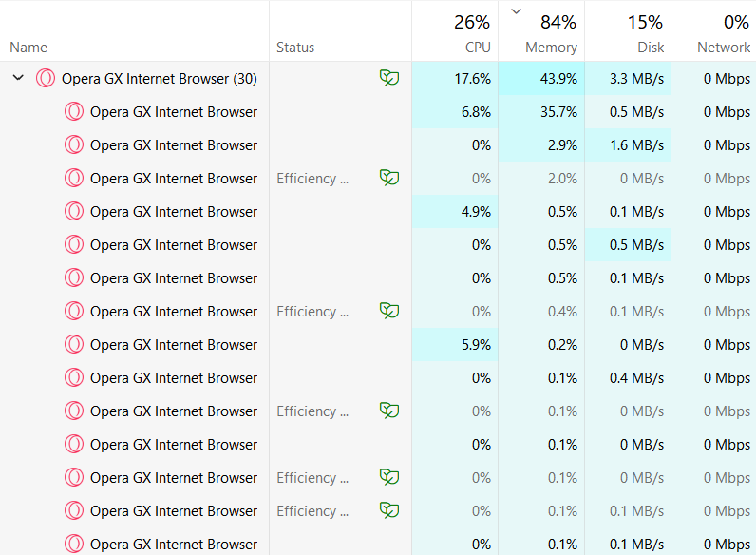Click the sort arrow above the Memory column
Viewport: 756px width, 555px height.
point(516,11)
